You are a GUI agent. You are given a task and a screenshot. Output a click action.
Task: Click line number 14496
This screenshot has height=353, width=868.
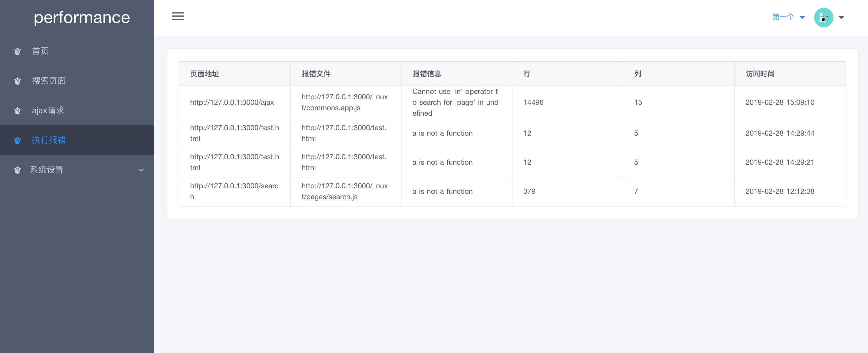pyautogui.click(x=533, y=102)
